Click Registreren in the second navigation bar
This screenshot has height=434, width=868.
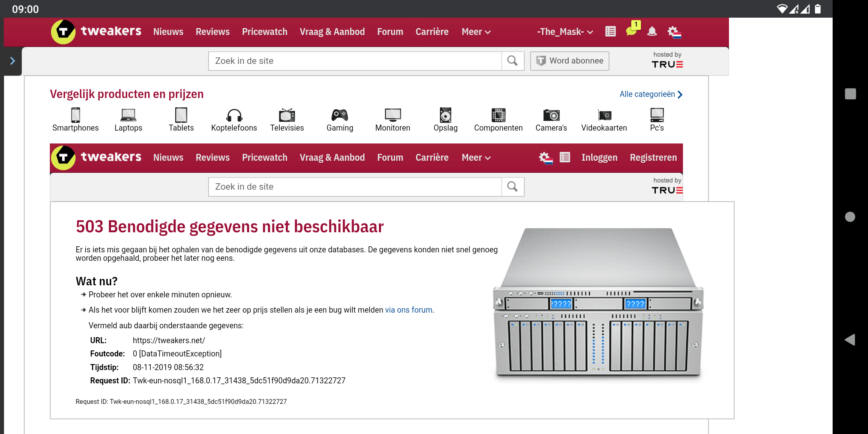coord(653,158)
